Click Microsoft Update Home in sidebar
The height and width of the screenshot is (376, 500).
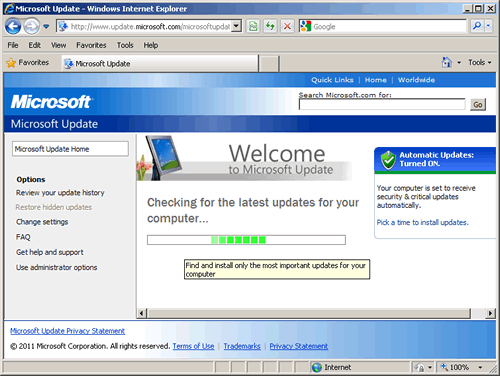[x=70, y=149]
